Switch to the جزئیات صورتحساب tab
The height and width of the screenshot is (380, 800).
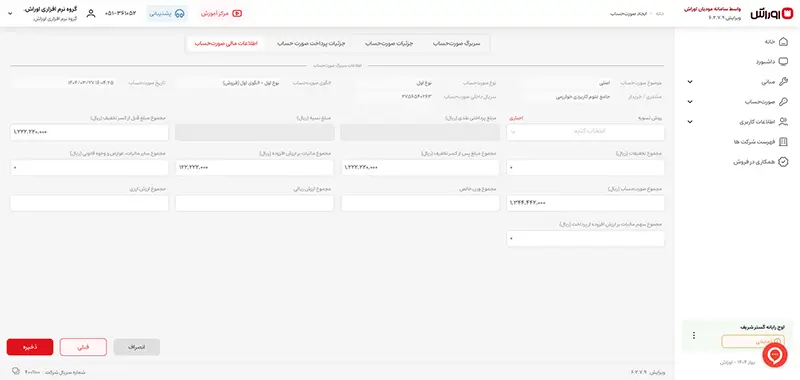point(389,44)
